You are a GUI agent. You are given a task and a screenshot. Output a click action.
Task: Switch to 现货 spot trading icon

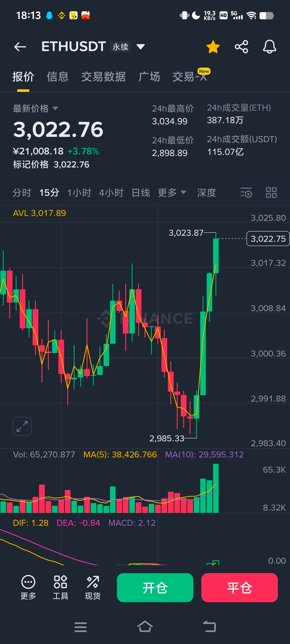[93, 587]
